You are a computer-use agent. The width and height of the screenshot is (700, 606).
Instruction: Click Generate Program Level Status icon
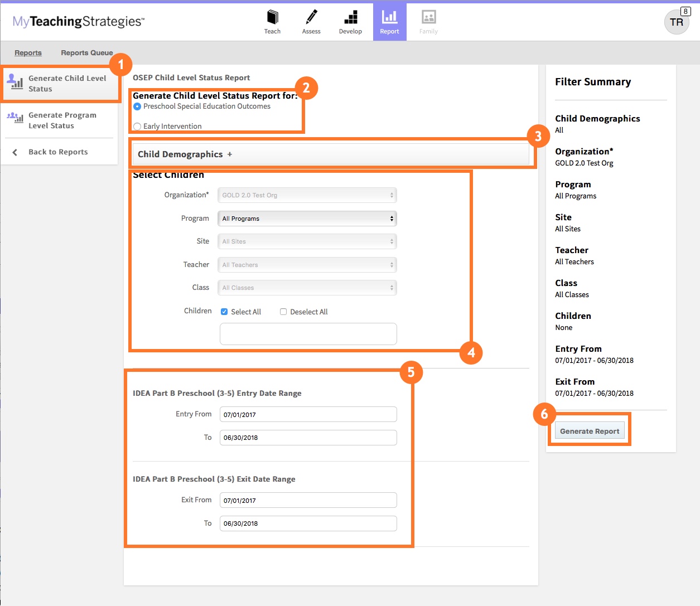tap(15, 118)
